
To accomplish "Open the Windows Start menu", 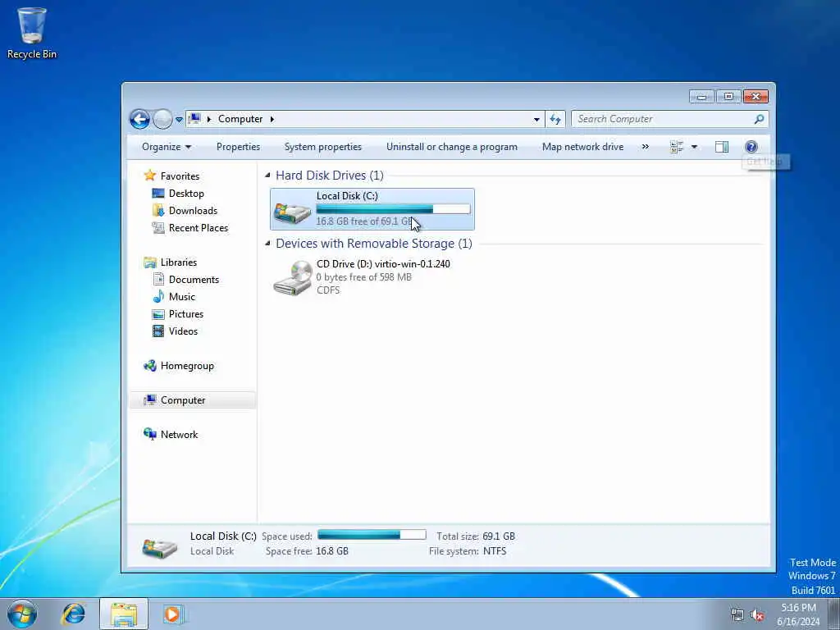I will click(x=22, y=614).
